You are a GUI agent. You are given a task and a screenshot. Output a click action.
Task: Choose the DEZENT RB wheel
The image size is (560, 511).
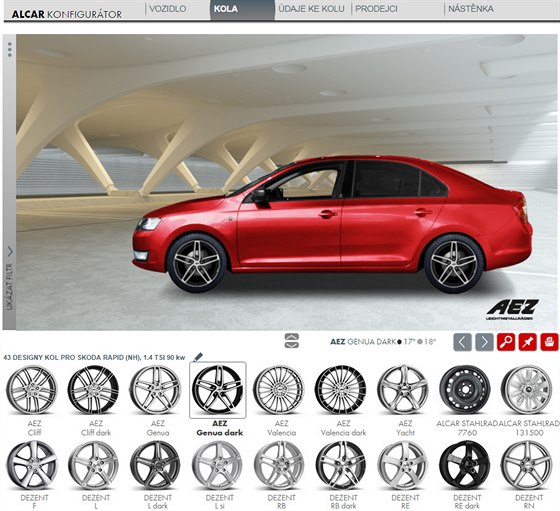279,465
